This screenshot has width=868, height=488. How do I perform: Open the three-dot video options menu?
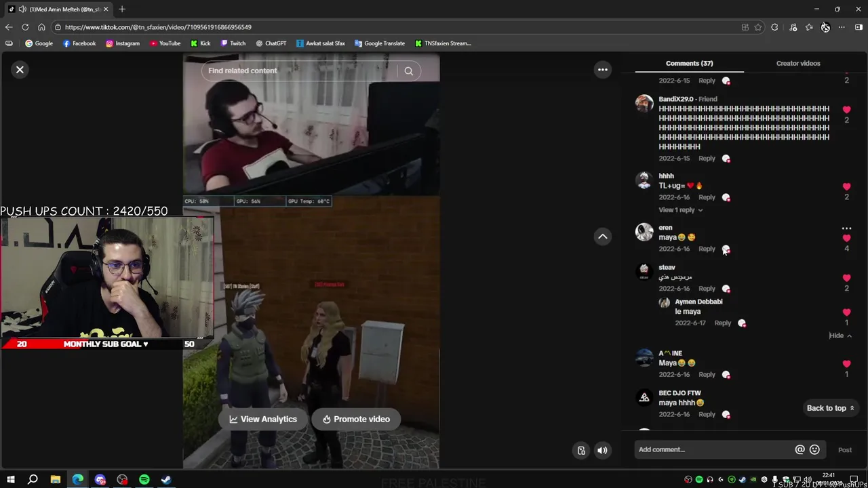pos(602,69)
